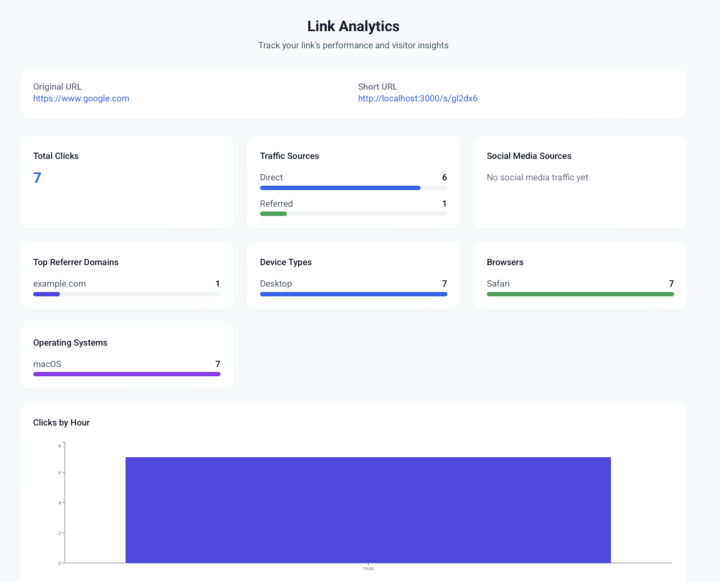
Task: Click the Direct traffic count of 6
Action: click(444, 177)
